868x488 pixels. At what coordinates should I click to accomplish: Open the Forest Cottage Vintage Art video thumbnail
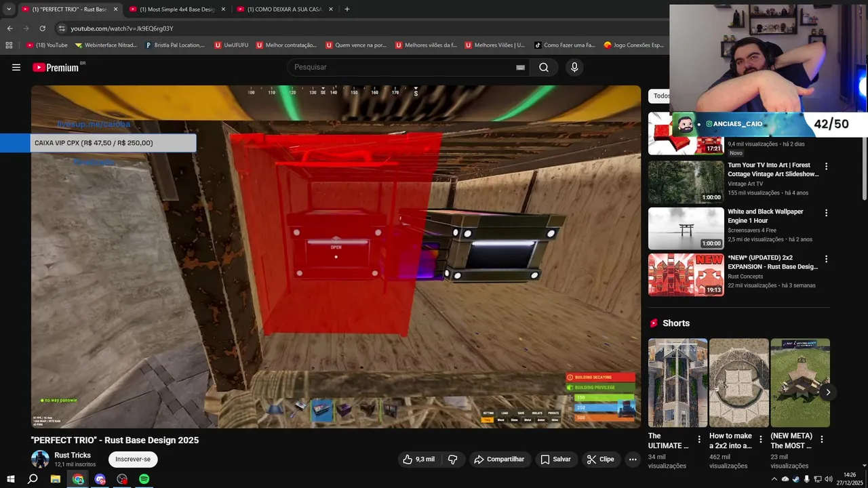686,182
